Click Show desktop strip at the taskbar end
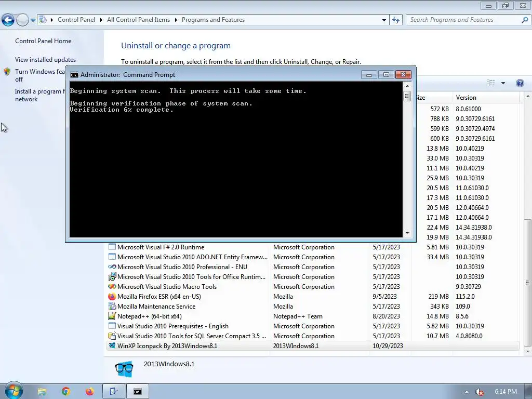532x399 pixels. click(x=529, y=392)
